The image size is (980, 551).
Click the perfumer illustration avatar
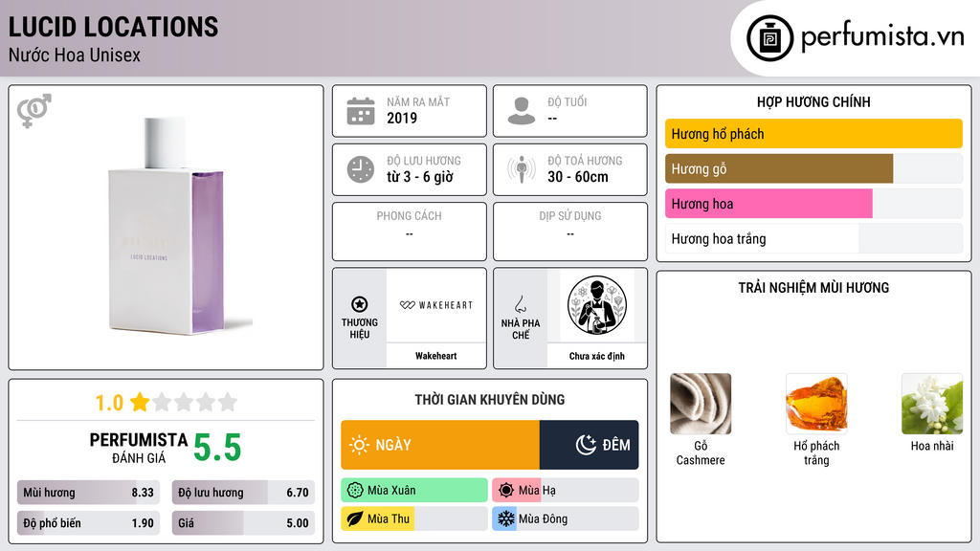click(x=597, y=305)
